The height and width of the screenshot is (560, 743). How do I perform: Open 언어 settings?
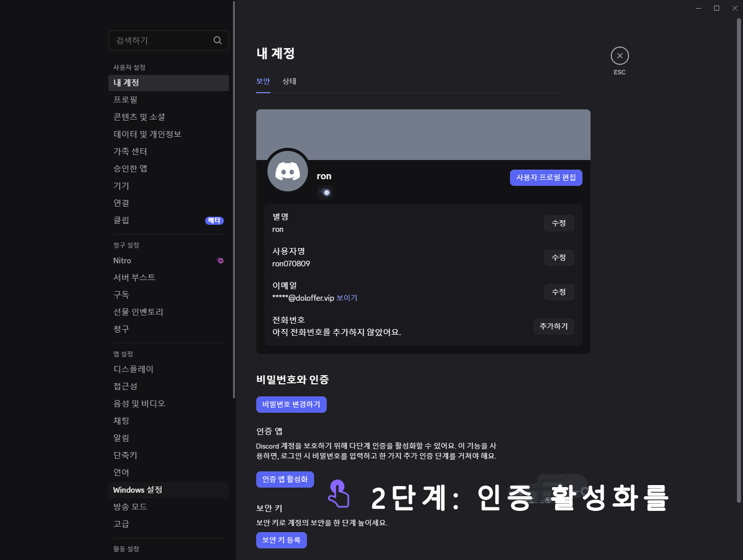[x=169, y=472]
